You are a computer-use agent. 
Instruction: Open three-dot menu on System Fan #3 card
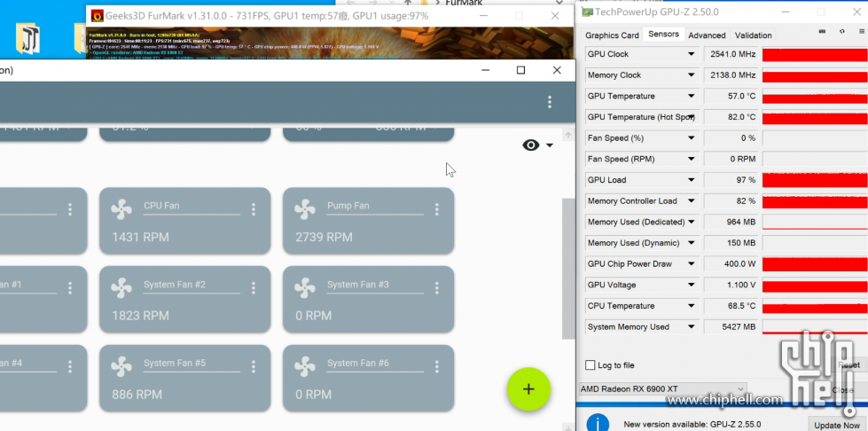437,288
